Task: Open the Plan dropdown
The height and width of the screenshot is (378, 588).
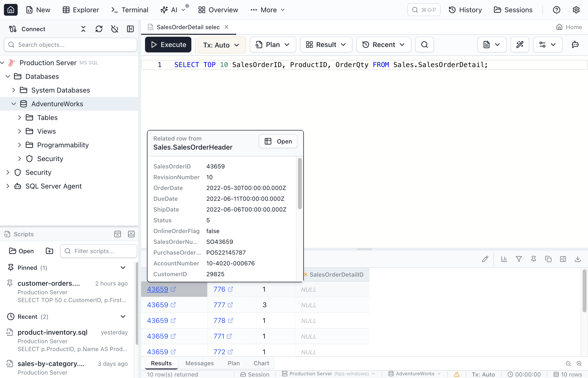Action: click(273, 45)
